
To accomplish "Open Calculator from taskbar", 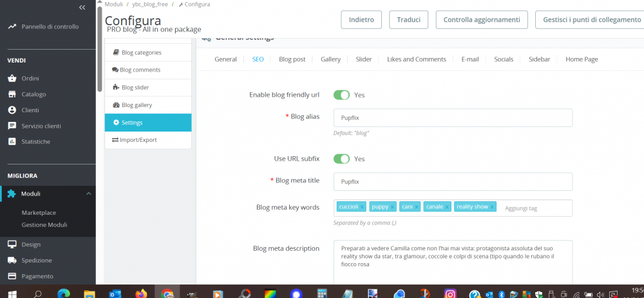I will [321, 293].
